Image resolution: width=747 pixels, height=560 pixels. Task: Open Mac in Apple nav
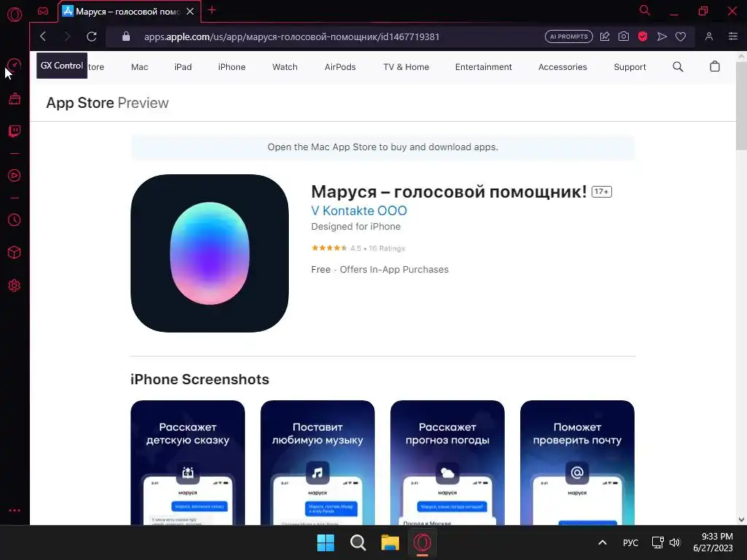(139, 67)
